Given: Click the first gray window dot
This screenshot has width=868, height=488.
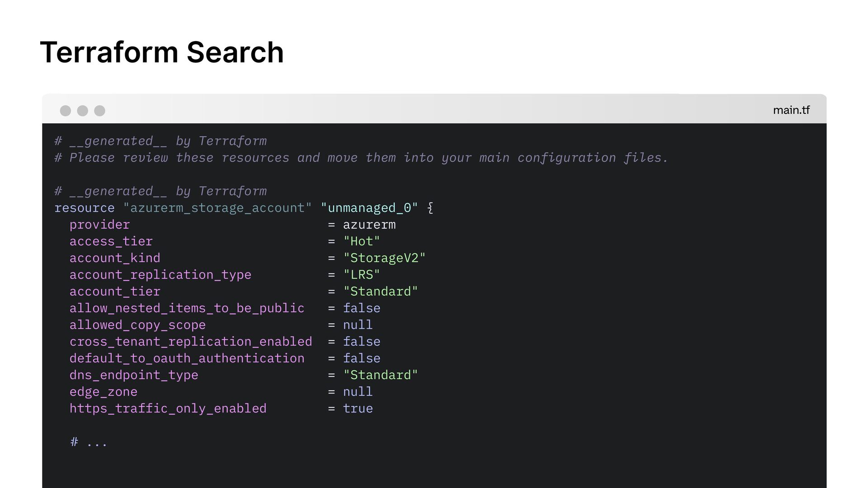Looking at the screenshot, I should (66, 111).
